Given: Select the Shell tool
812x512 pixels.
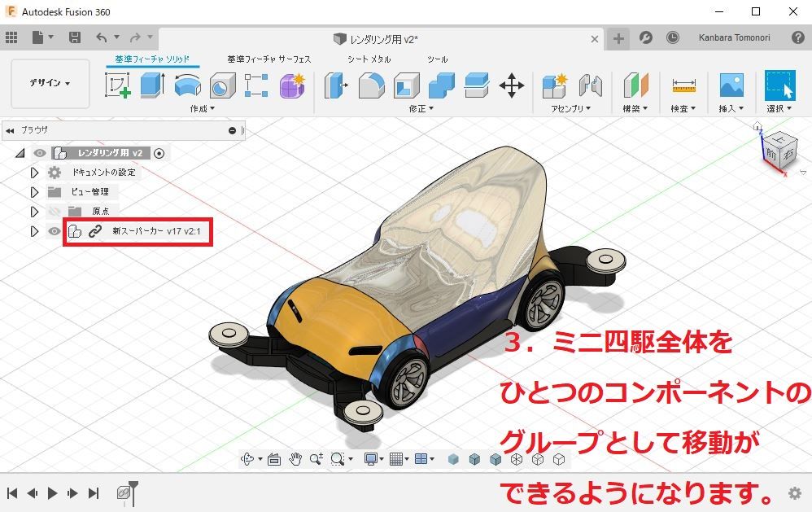Looking at the screenshot, I should pyautogui.click(x=407, y=85).
